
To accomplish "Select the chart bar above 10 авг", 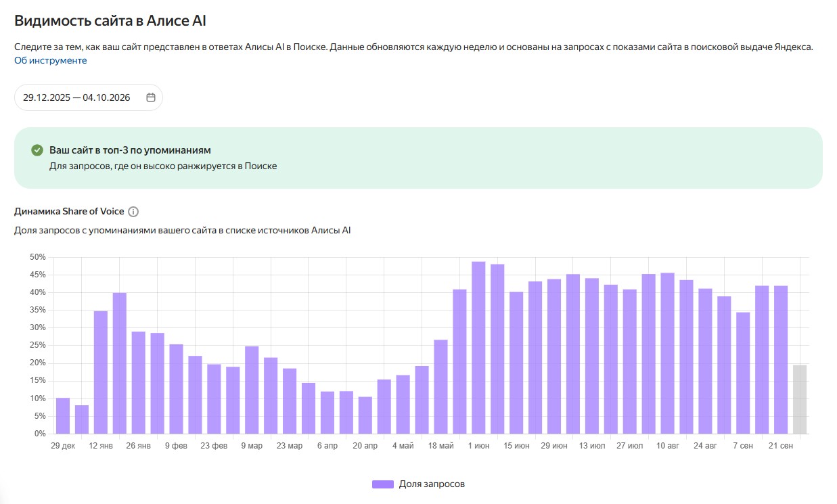I will pyautogui.click(x=668, y=353).
